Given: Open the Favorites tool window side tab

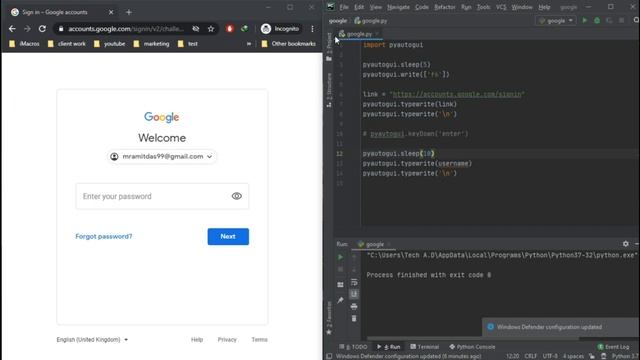Looking at the screenshot, I should tap(329, 318).
